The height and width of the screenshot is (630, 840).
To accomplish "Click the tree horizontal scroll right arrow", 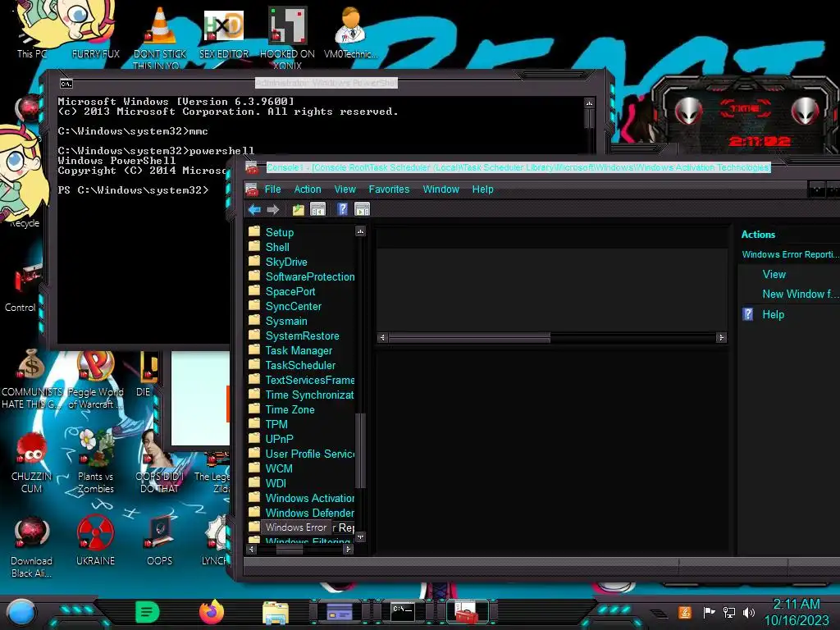I will pos(348,549).
